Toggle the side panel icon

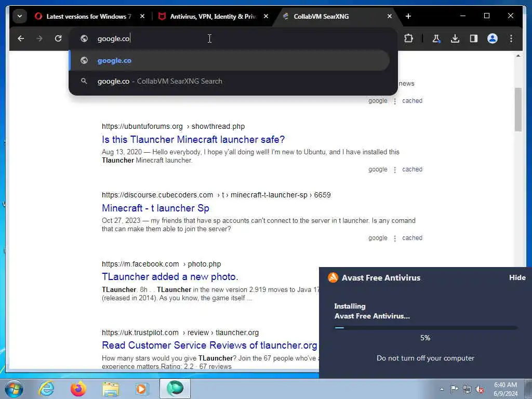click(x=474, y=38)
